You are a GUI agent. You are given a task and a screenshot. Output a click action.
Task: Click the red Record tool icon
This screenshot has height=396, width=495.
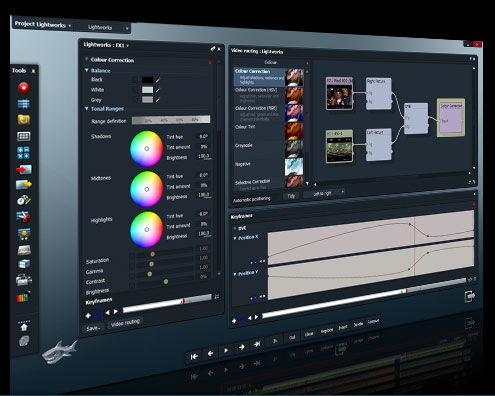point(24,88)
